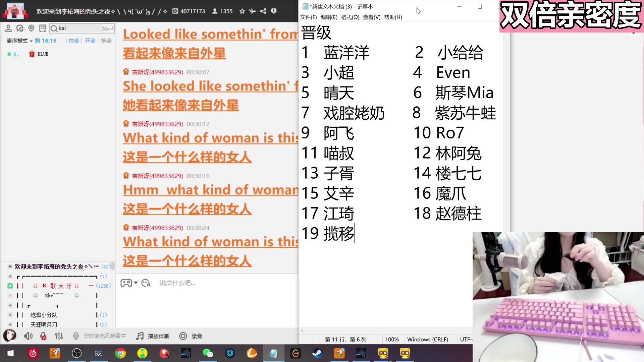Viewport: 644px width, 362px height.
Task: Open the 查看(V) menu in Notepad
Action: (371, 17)
